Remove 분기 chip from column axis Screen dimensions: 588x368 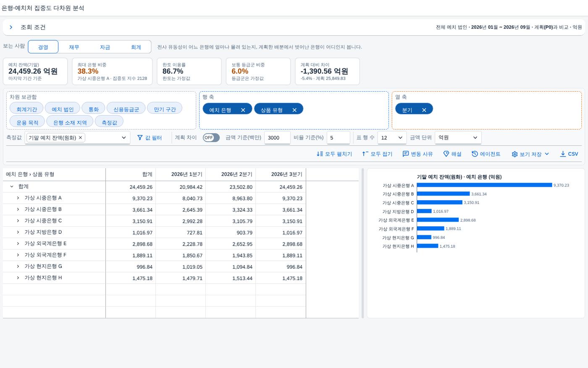click(x=424, y=110)
